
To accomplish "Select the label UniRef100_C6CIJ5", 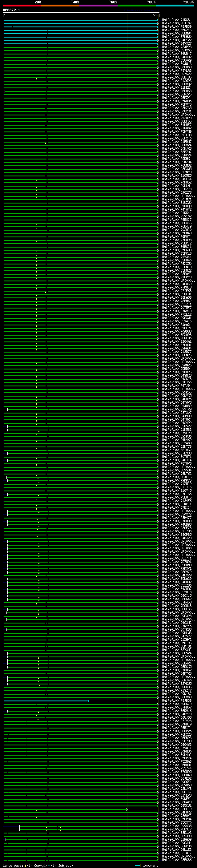I will click(177, 595).
